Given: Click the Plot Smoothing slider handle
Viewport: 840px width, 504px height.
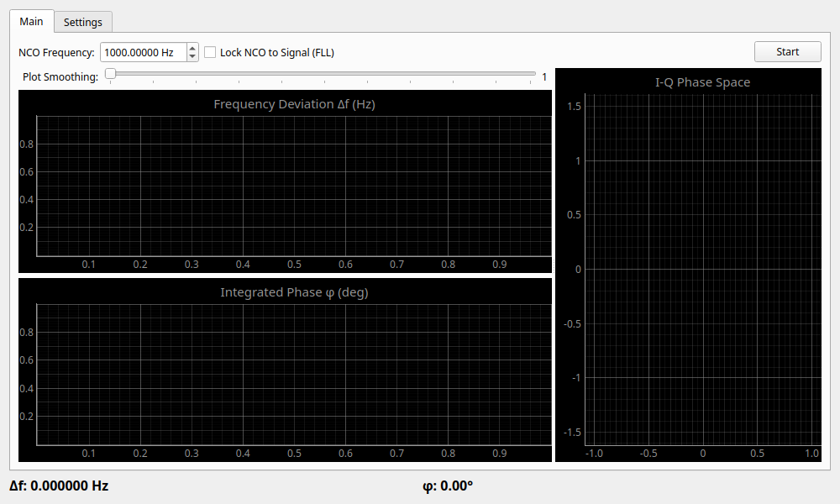Looking at the screenshot, I should click(x=110, y=74).
